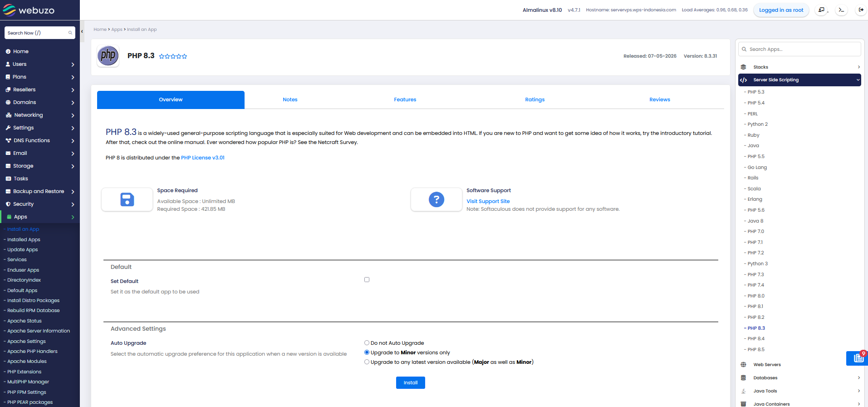Collapse the Server Side Scripting arrow

(x=858, y=80)
